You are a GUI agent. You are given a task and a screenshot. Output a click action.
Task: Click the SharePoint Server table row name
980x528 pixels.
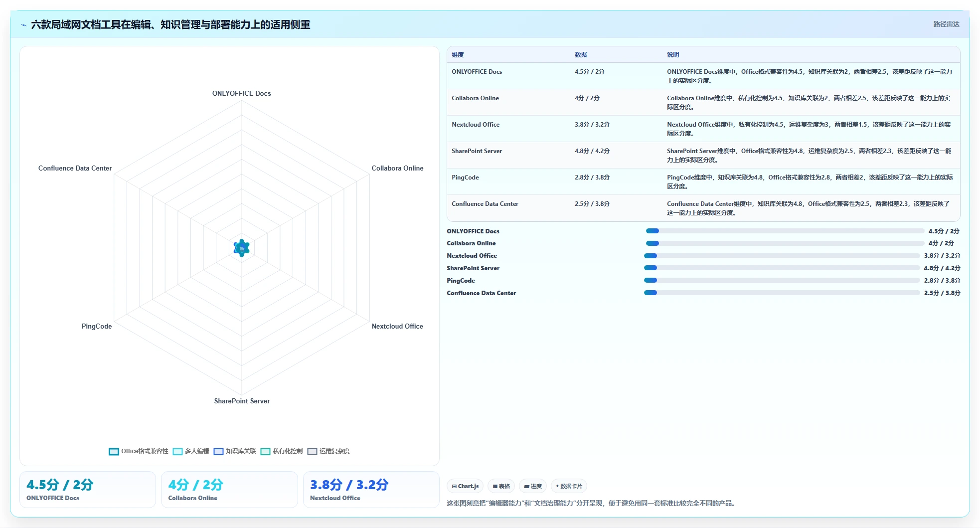tap(477, 151)
